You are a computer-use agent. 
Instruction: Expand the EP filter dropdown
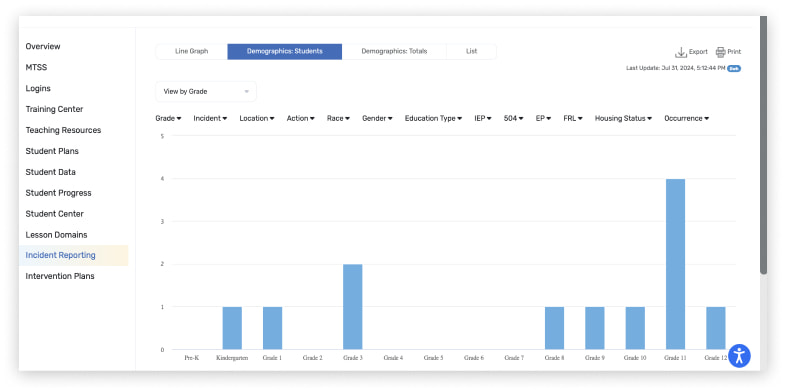(543, 119)
